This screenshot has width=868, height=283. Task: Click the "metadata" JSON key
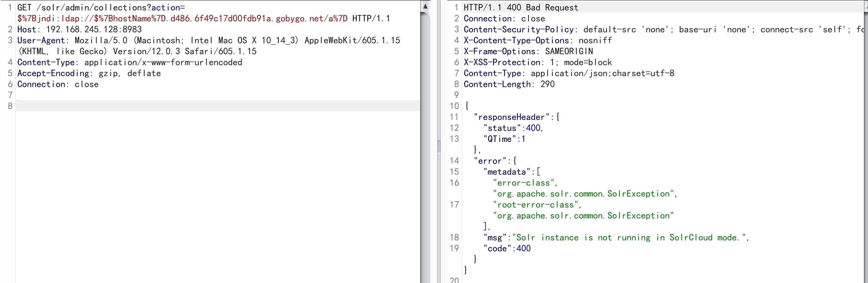[x=507, y=172]
